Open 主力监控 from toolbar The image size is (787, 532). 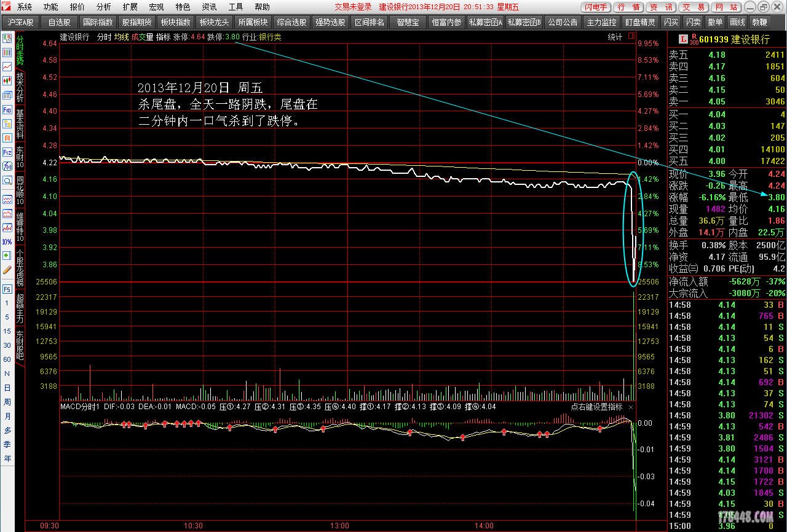601,22
